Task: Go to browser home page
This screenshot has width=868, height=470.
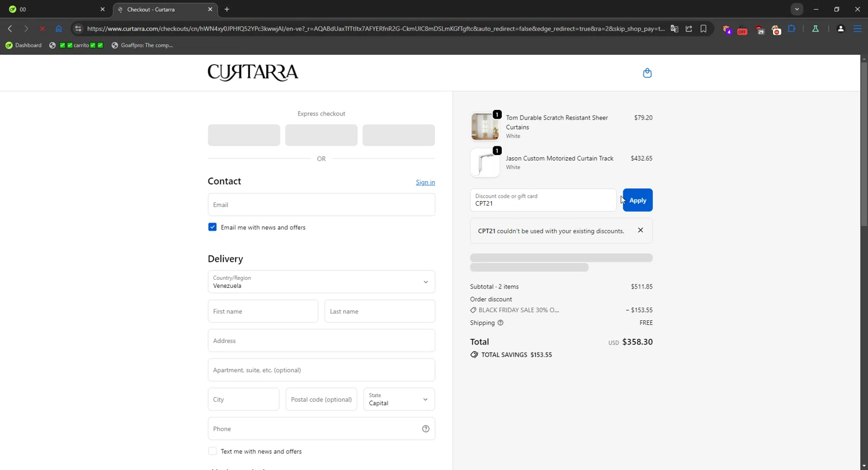Action: 58,28
